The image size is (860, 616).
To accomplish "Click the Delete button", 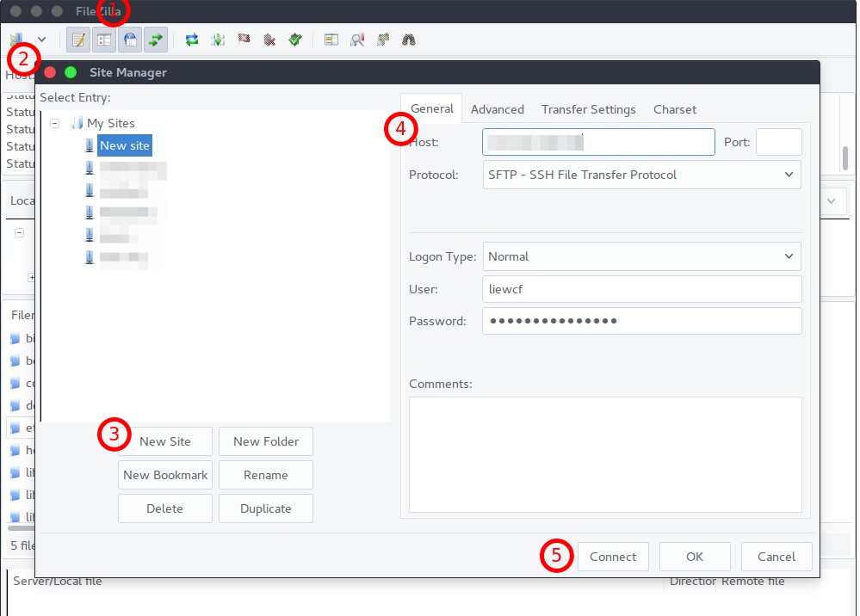I will [165, 508].
